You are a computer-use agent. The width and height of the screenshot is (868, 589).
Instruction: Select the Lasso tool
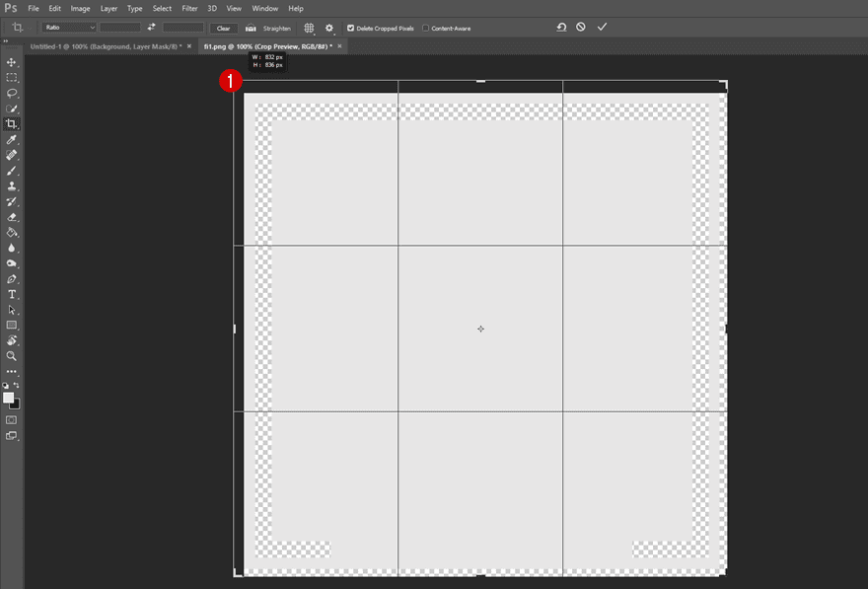[x=11, y=93]
